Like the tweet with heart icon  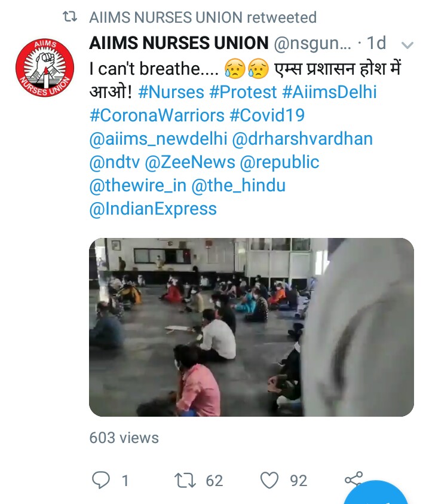[x=269, y=480]
